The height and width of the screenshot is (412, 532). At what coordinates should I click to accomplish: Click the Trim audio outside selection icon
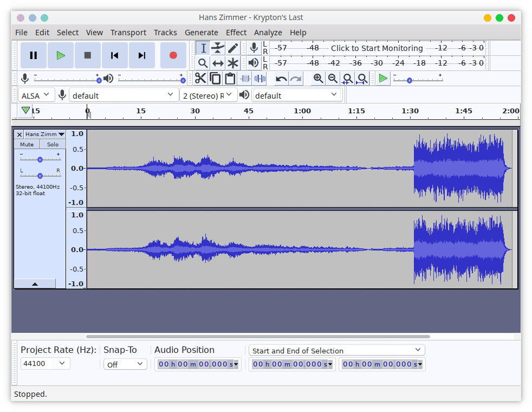click(x=245, y=79)
